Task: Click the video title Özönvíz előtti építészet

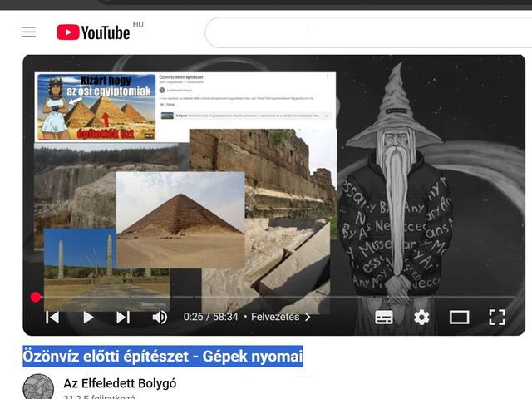Action: (x=163, y=357)
